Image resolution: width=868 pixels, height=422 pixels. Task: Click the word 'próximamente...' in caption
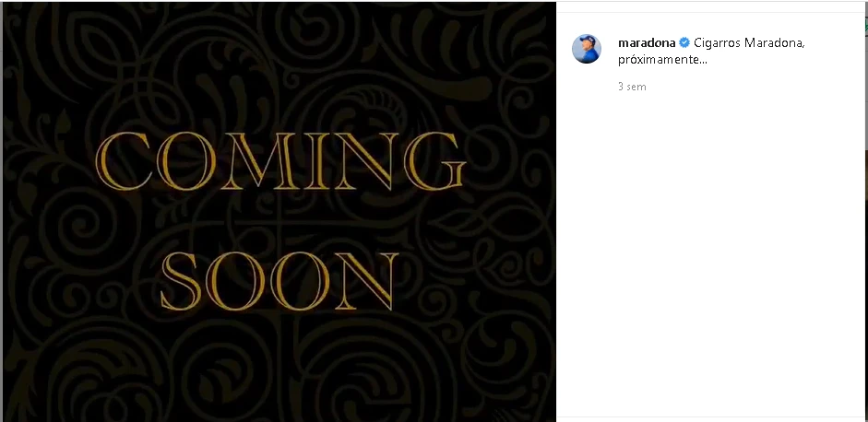tap(662, 60)
